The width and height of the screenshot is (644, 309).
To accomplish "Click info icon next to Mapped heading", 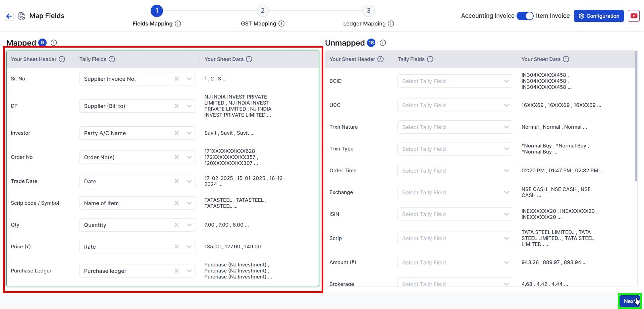I will (54, 43).
